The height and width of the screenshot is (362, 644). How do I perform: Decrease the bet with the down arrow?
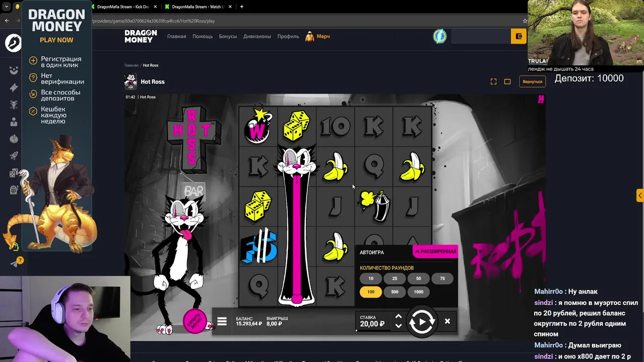[x=398, y=326]
